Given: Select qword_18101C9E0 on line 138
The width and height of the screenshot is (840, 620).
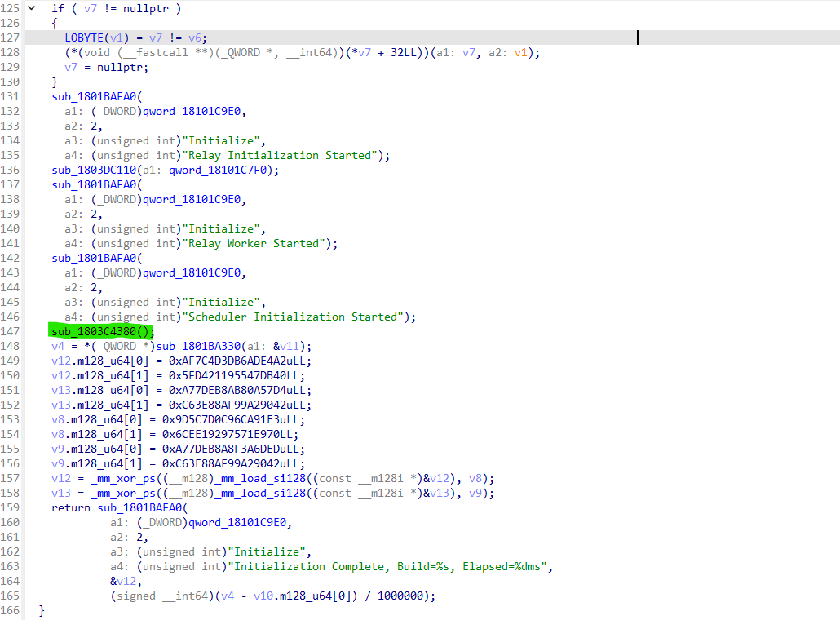Looking at the screenshot, I should click(192, 199).
